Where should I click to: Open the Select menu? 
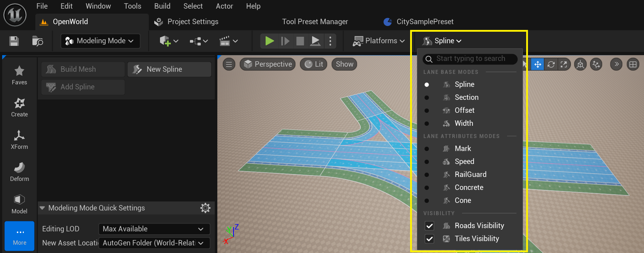click(x=193, y=6)
